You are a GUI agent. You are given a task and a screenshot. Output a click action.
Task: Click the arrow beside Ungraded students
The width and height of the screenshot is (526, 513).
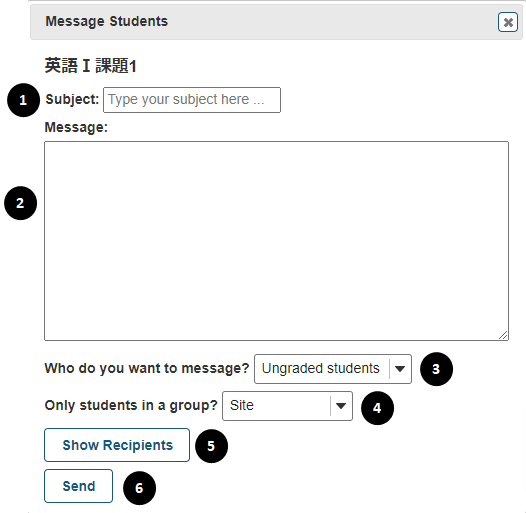point(400,369)
